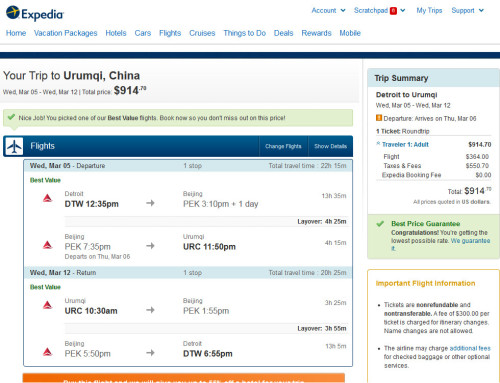This screenshot has height=383, width=500.
Task: Click the green checkmark in Best Value banner
Action: point(11,117)
